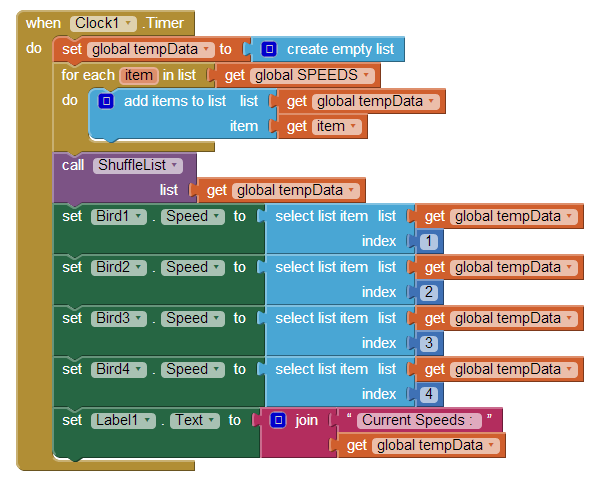Viewport: 602px width, 487px height.
Task: Select the when Clock1.Timer event block header
Action: pyautogui.click(x=42, y=23)
